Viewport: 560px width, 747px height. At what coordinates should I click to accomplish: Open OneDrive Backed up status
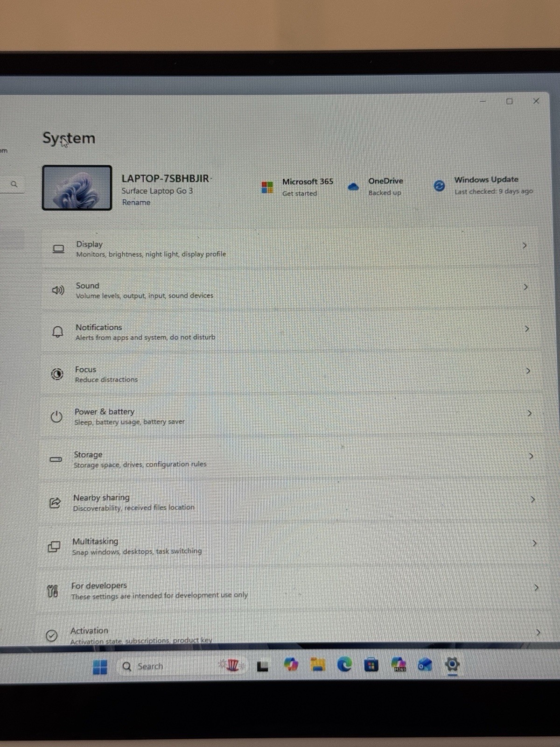click(385, 193)
